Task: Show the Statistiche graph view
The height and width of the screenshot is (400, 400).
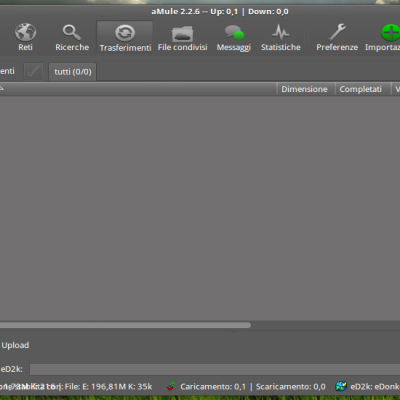Action: click(281, 37)
